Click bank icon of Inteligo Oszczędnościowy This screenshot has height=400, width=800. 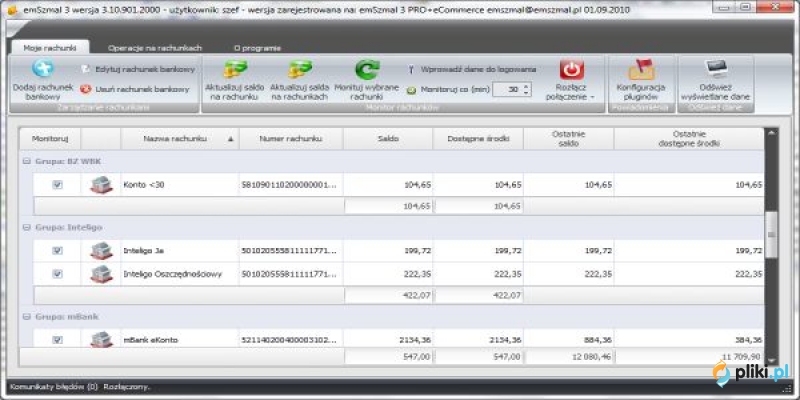[101, 274]
